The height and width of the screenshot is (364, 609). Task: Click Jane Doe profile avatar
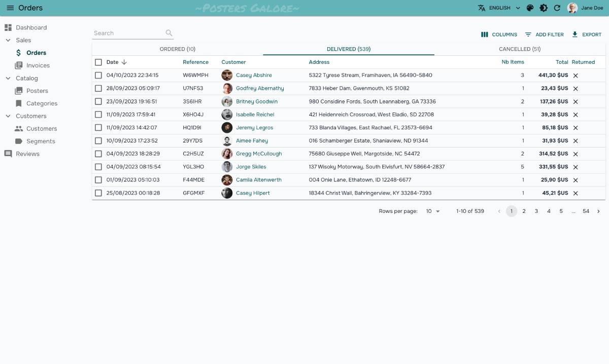[572, 8]
